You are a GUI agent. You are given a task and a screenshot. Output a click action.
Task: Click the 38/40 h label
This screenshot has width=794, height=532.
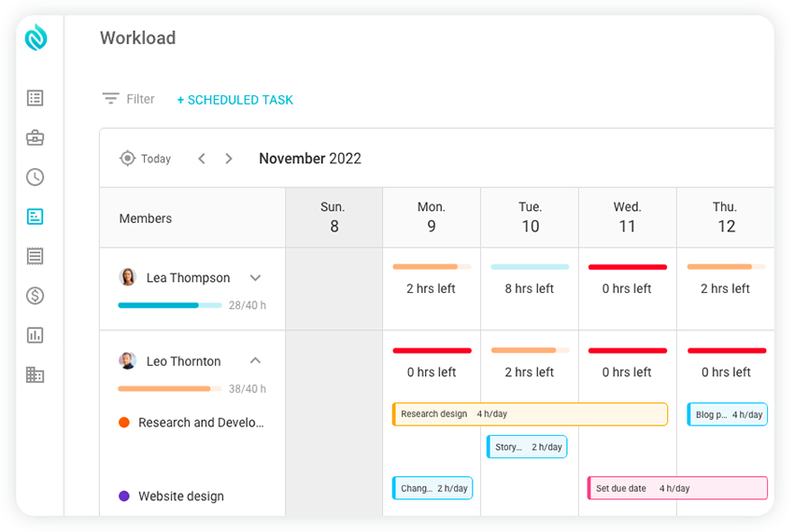click(x=248, y=389)
